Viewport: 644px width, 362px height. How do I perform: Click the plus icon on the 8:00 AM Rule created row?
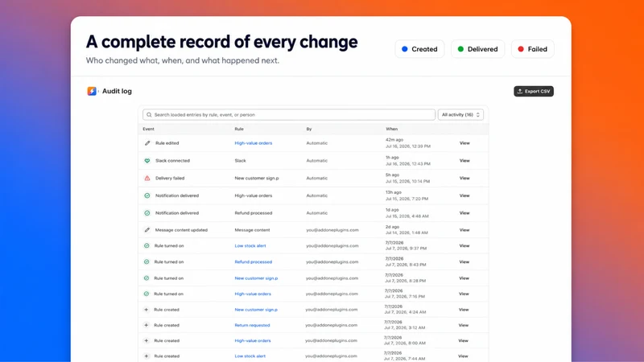[147, 340]
